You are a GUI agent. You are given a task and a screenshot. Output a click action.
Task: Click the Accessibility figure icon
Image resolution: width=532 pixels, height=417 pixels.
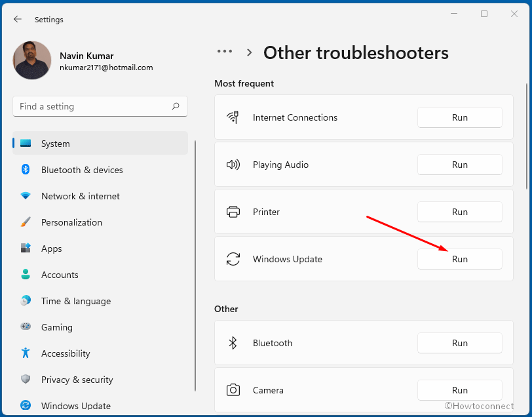pos(26,353)
